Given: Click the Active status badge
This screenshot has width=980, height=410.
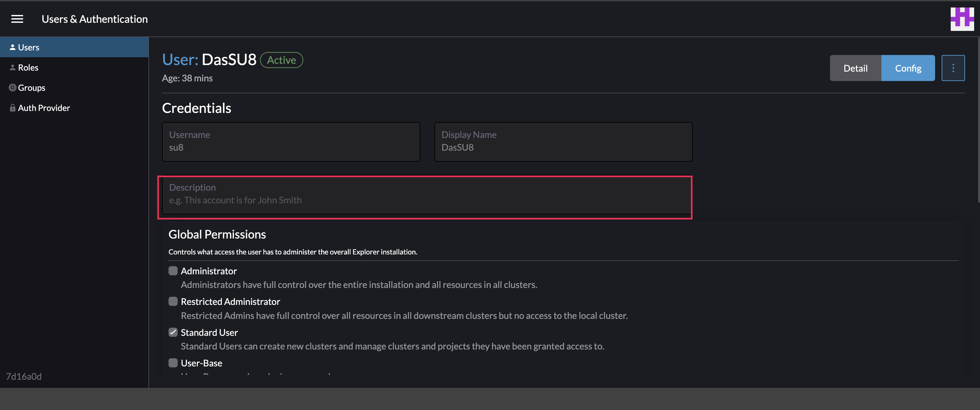Looking at the screenshot, I should 281,60.
